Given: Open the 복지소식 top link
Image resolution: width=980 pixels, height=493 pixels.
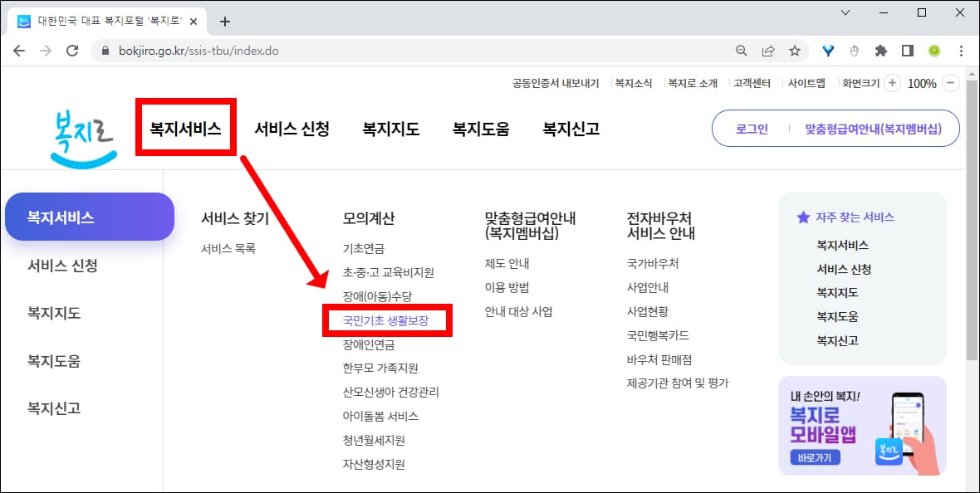Looking at the screenshot, I should [633, 83].
